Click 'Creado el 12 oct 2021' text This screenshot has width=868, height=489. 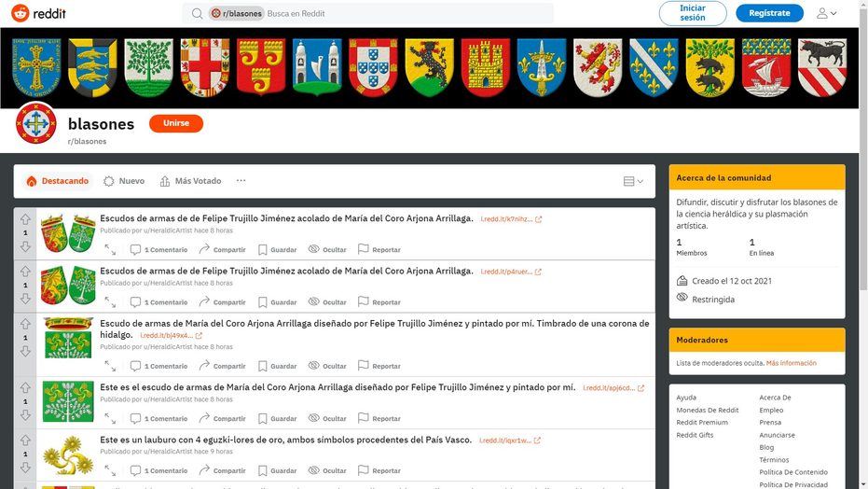(732, 281)
